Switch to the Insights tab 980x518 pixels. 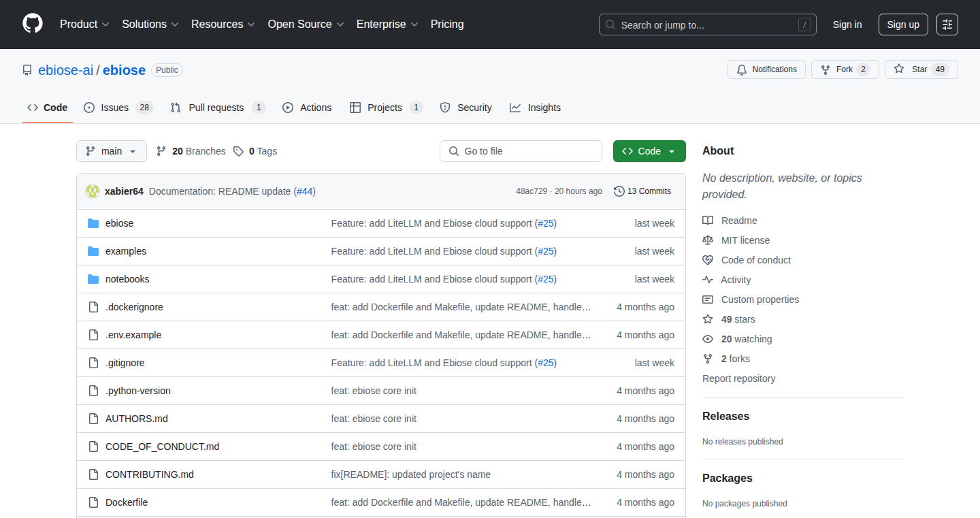click(536, 108)
